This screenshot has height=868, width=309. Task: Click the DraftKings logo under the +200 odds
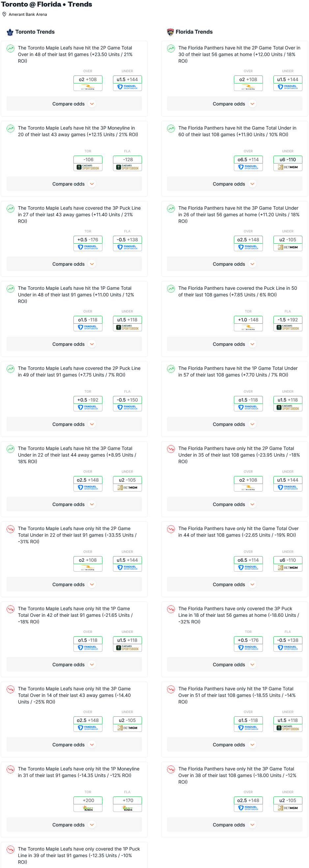coord(88,808)
